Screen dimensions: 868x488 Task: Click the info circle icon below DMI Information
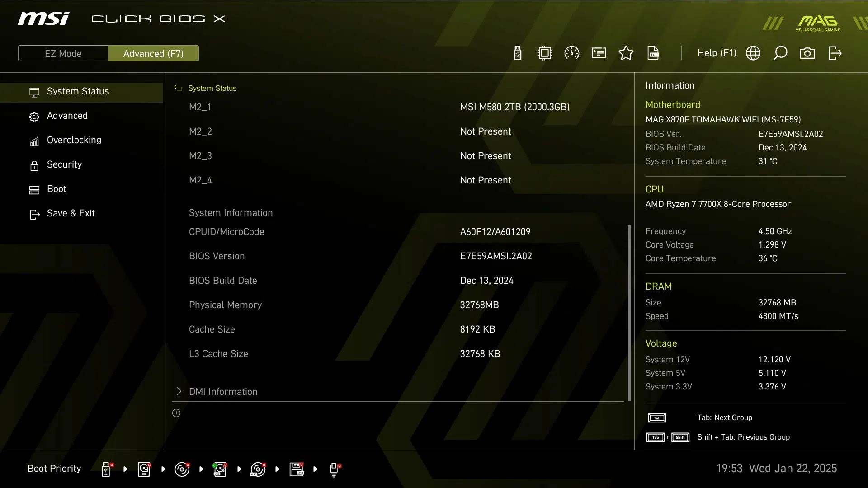(176, 413)
